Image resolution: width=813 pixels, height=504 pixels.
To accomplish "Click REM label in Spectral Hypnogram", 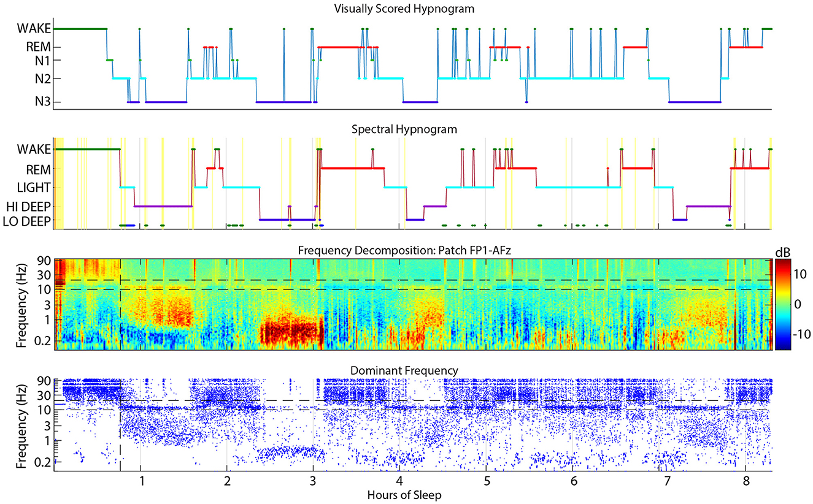I will 38,168.
